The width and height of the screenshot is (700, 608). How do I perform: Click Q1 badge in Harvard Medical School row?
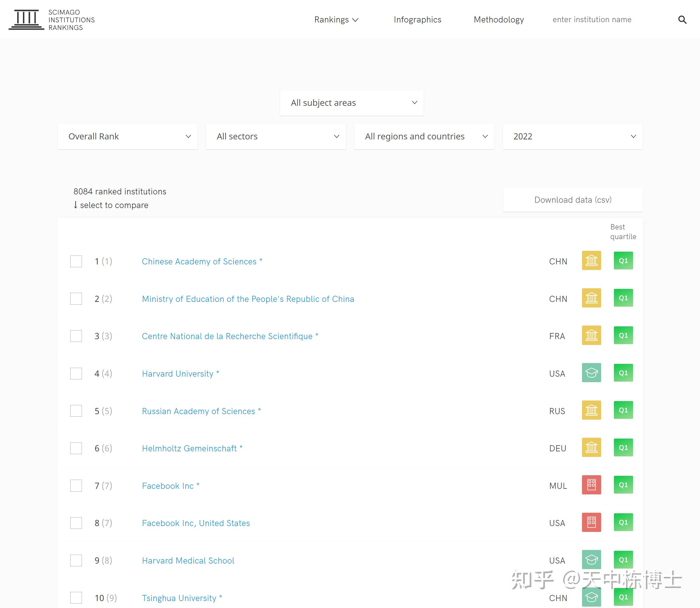[623, 560]
